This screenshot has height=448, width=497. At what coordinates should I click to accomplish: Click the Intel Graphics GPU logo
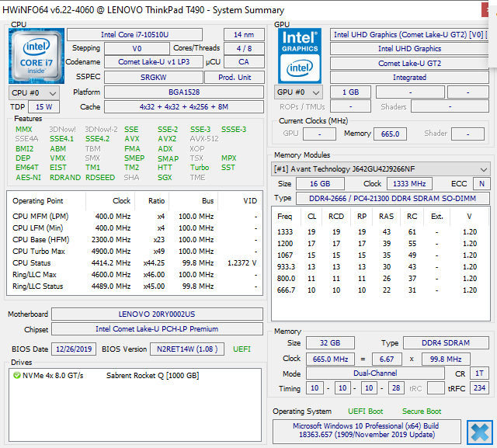tap(300, 56)
